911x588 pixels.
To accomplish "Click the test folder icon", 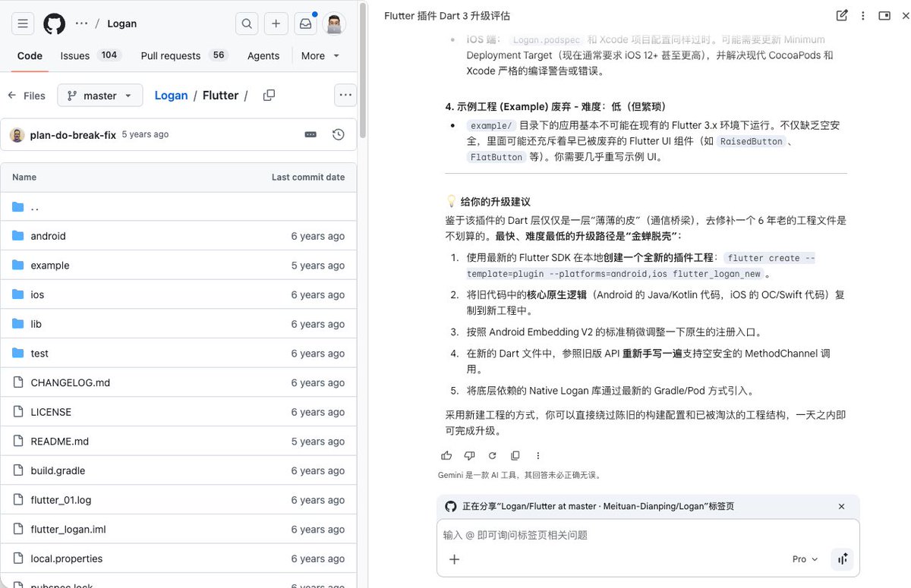I will 18,354.
